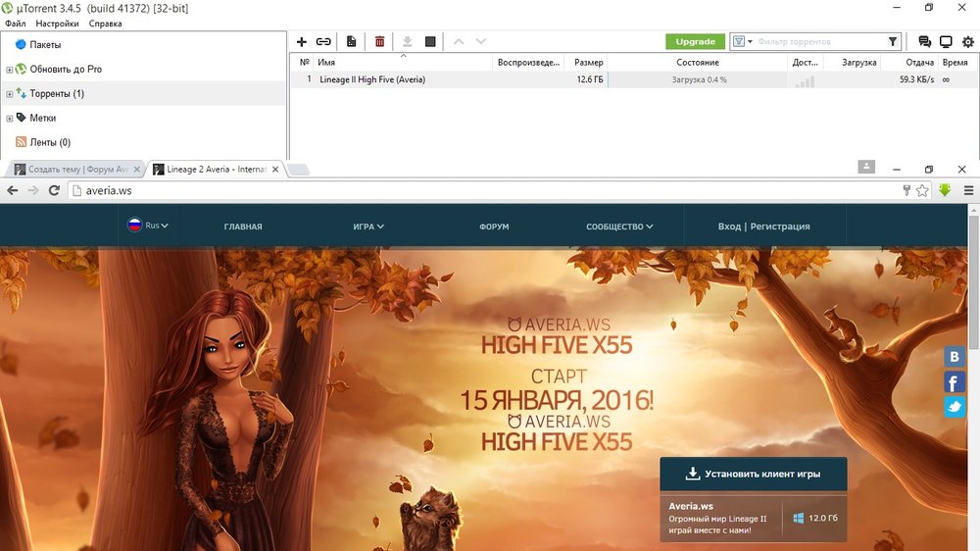Click the chat bubbles icon in toolbar
The width and height of the screenshot is (980, 551).
(x=924, y=42)
